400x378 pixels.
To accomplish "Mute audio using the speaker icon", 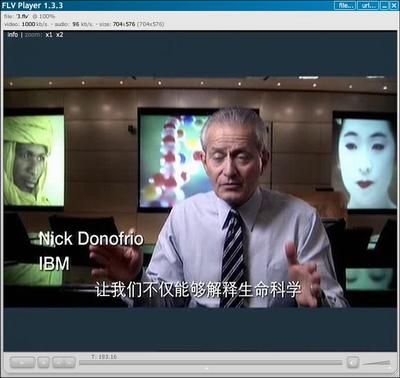I will click(352, 362).
